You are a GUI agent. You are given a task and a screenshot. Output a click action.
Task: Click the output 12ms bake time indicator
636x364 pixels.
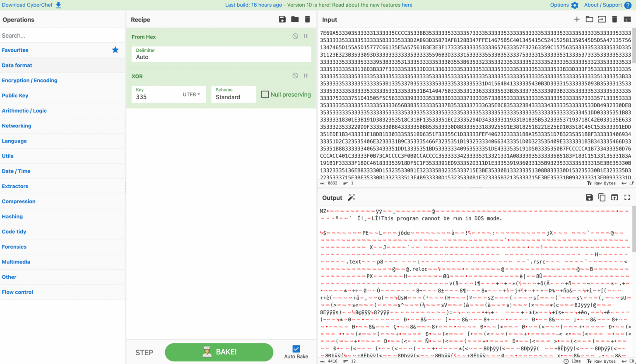[572, 361]
